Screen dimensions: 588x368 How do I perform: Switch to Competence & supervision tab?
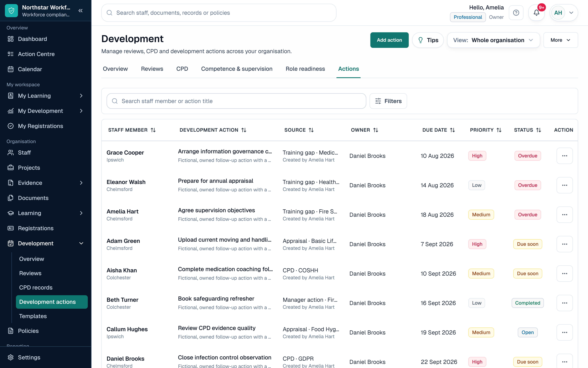[x=237, y=69]
